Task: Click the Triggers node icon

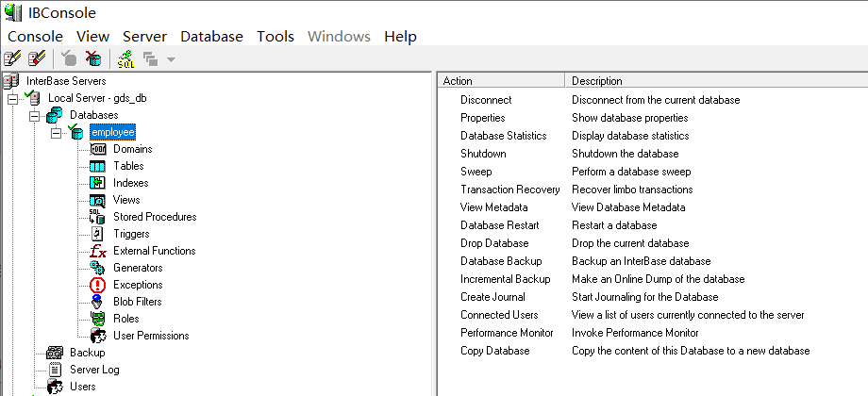Action: [97, 234]
